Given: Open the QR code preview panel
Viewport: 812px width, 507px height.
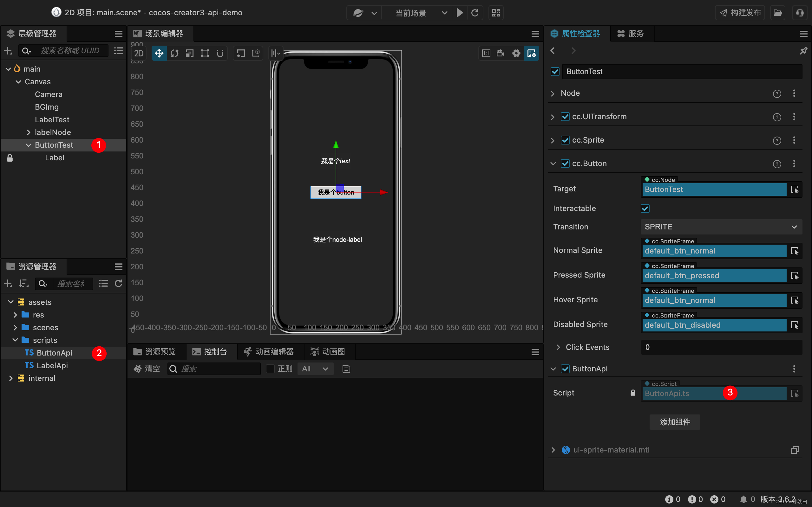Looking at the screenshot, I should pyautogui.click(x=495, y=12).
